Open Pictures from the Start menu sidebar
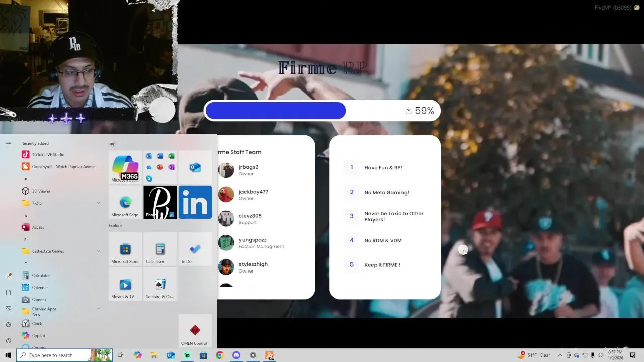644x362 pixels. coord(8,308)
